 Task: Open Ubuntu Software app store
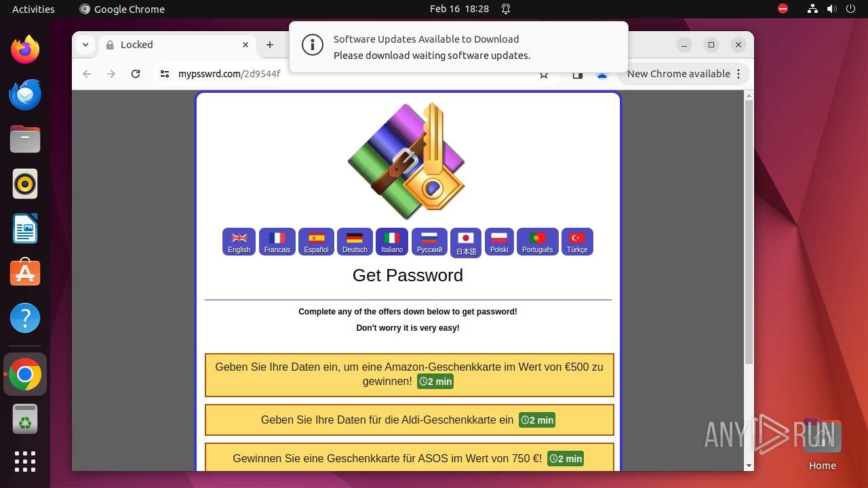(25, 273)
